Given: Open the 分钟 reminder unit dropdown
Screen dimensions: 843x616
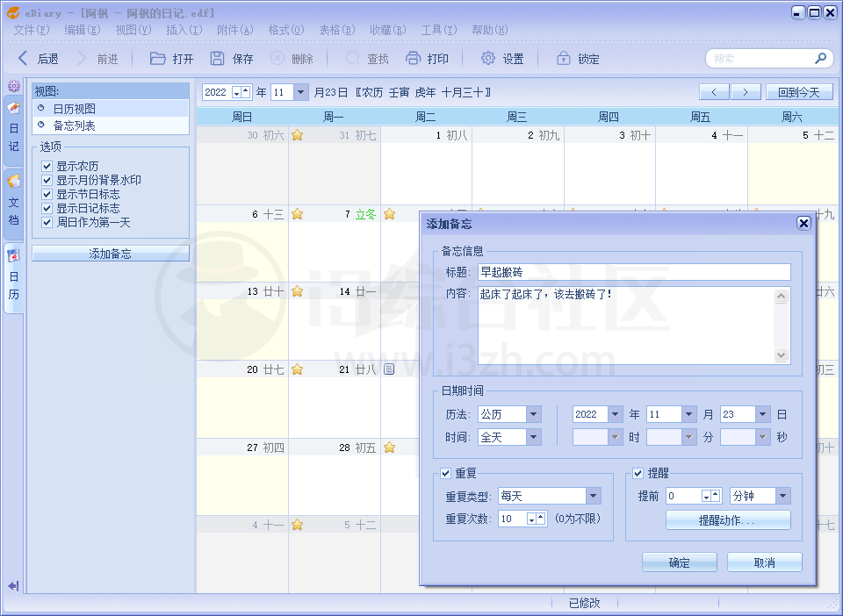Looking at the screenshot, I should tap(782, 496).
